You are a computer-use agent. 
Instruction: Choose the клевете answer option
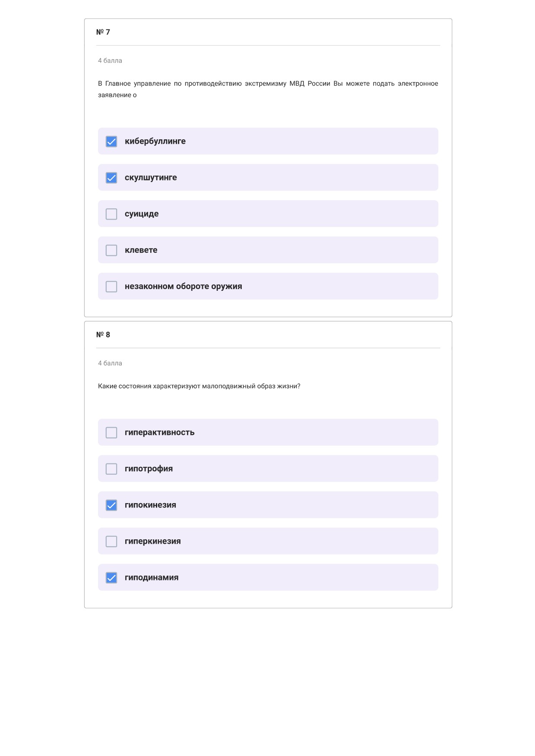point(268,250)
